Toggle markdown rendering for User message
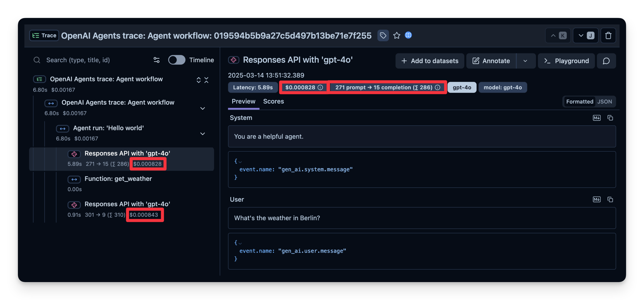This screenshot has height=300, width=644. [x=596, y=199]
